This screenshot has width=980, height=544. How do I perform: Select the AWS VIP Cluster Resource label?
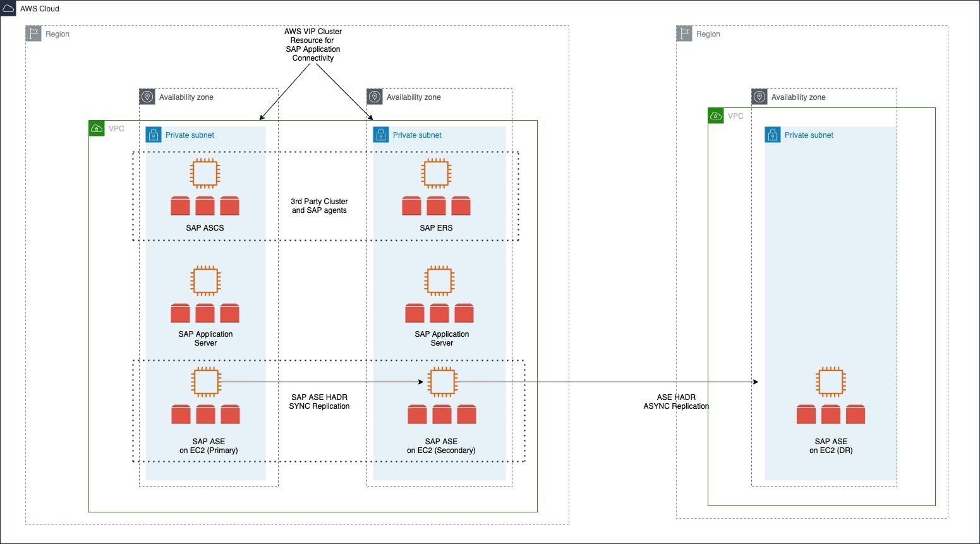pos(313,45)
